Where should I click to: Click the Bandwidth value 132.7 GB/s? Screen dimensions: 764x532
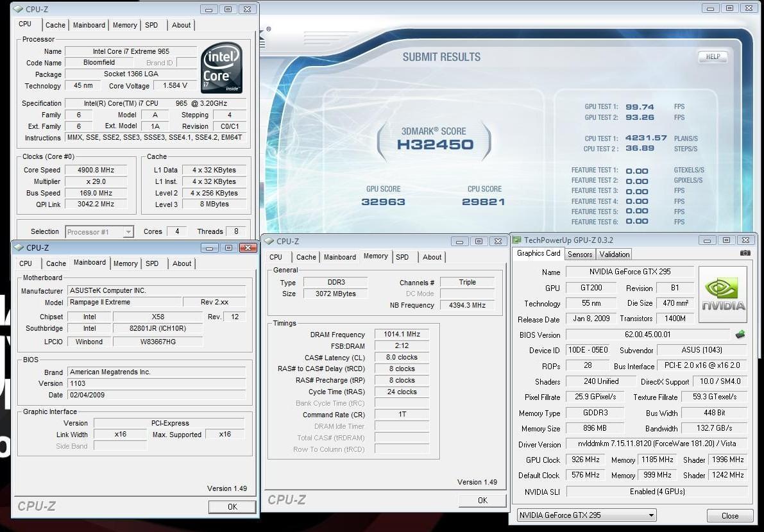[x=715, y=428]
